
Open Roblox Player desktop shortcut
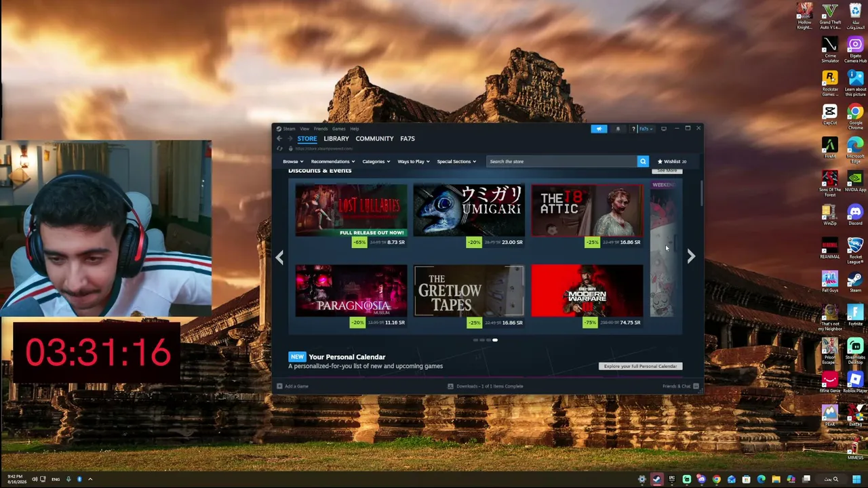(855, 382)
